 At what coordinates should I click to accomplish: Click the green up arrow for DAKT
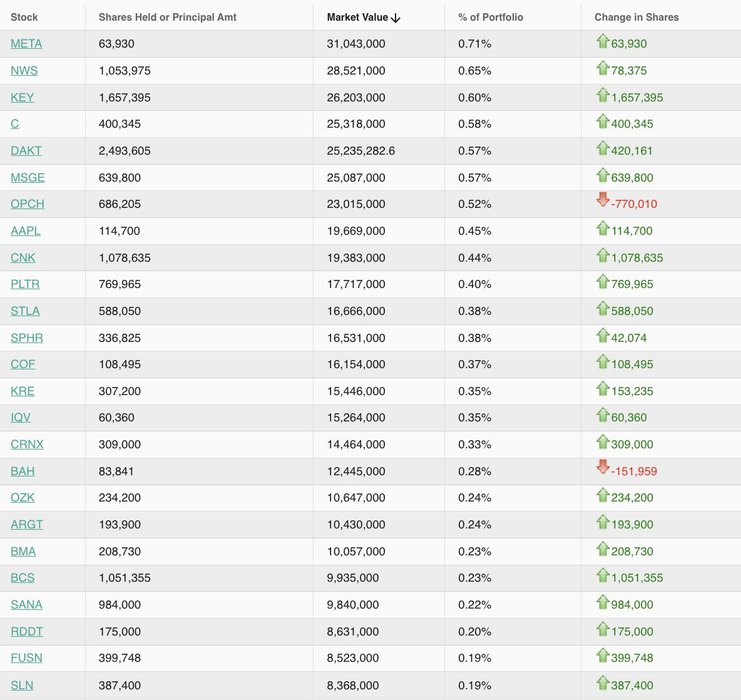pos(603,148)
